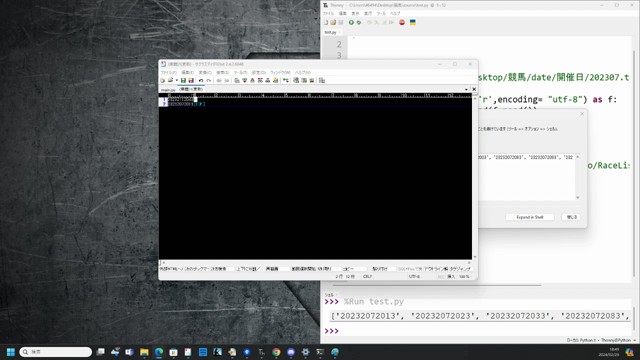Click Ukraine flag icon in Thonny toolbar
Image resolution: width=640 pixels, height=360 pixels.
click(413, 22)
